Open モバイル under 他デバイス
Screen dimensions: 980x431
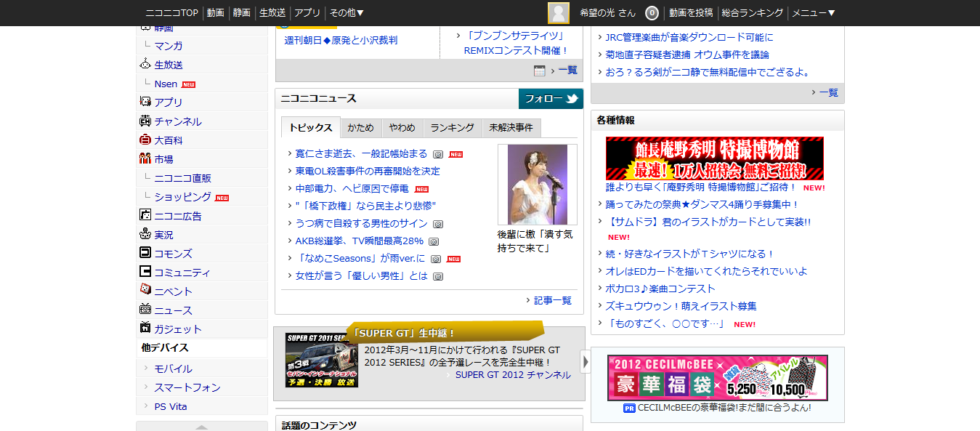(x=174, y=368)
